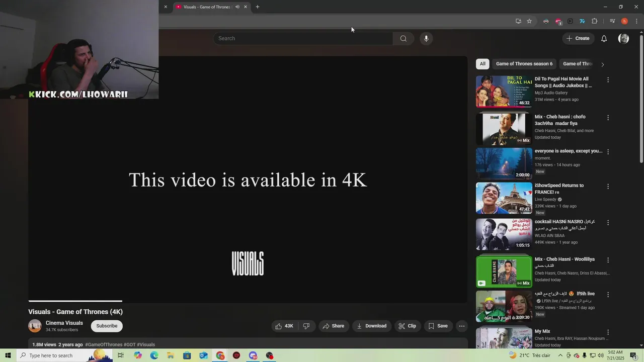This screenshot has height=362, width=644.
Task: Open File Explorer from the taskbar
Action: pos(171,355)
